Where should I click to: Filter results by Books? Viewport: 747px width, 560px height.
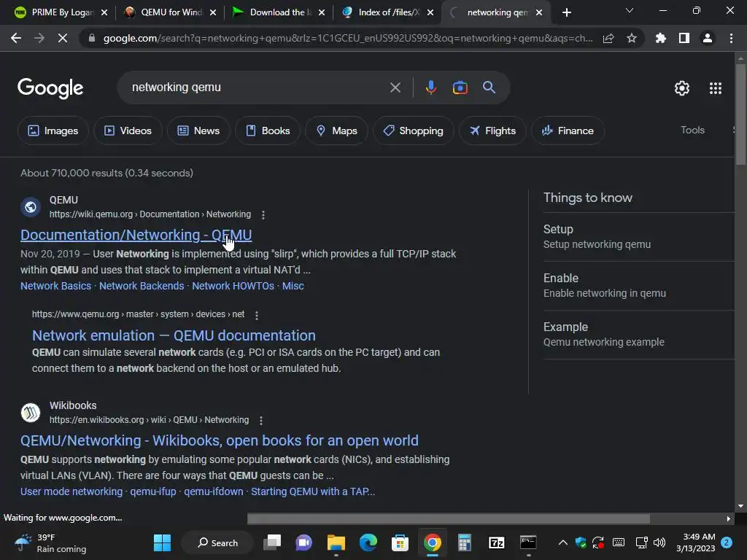pyautogui.click(x=268, y=131)
